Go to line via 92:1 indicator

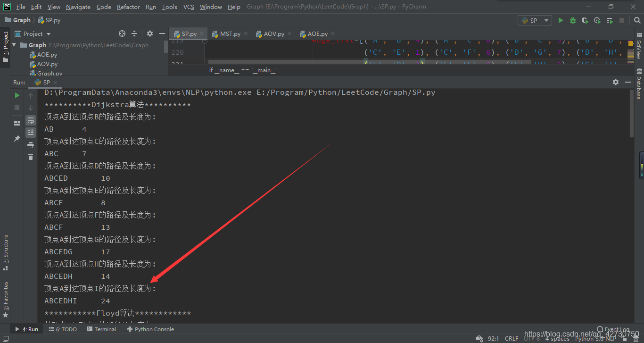[494, 338]
